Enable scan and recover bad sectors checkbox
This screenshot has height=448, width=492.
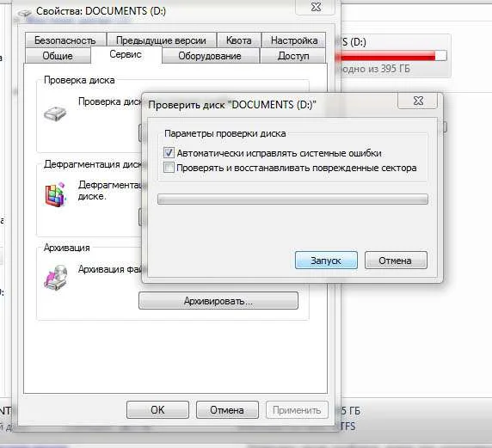(169, 167)
